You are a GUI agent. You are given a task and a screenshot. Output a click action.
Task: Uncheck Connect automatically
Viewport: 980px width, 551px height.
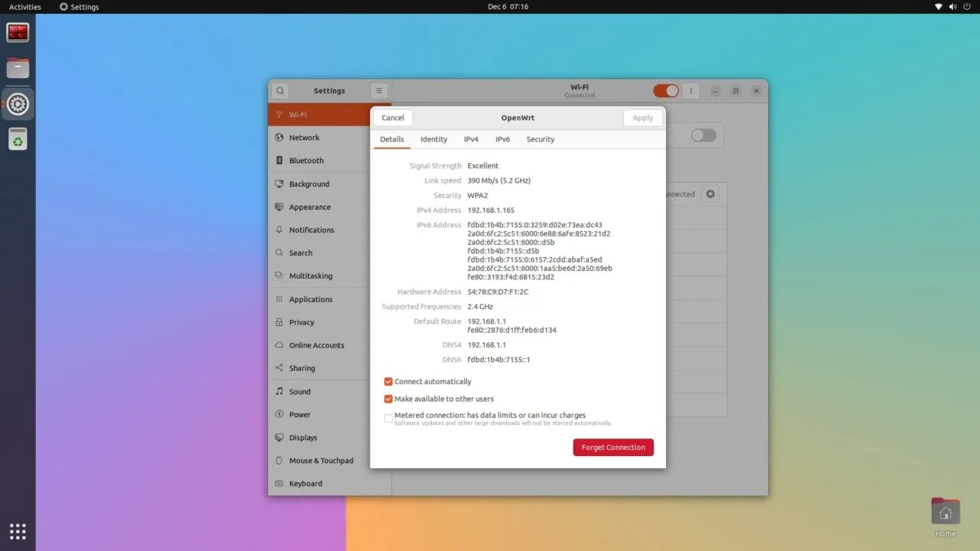coord(388,381)
